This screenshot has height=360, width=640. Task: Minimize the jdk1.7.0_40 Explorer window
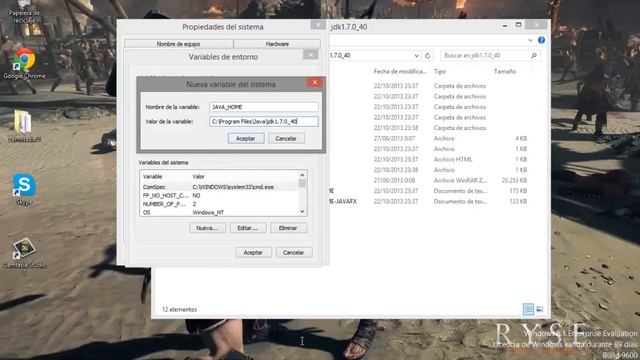click(505, 25)
